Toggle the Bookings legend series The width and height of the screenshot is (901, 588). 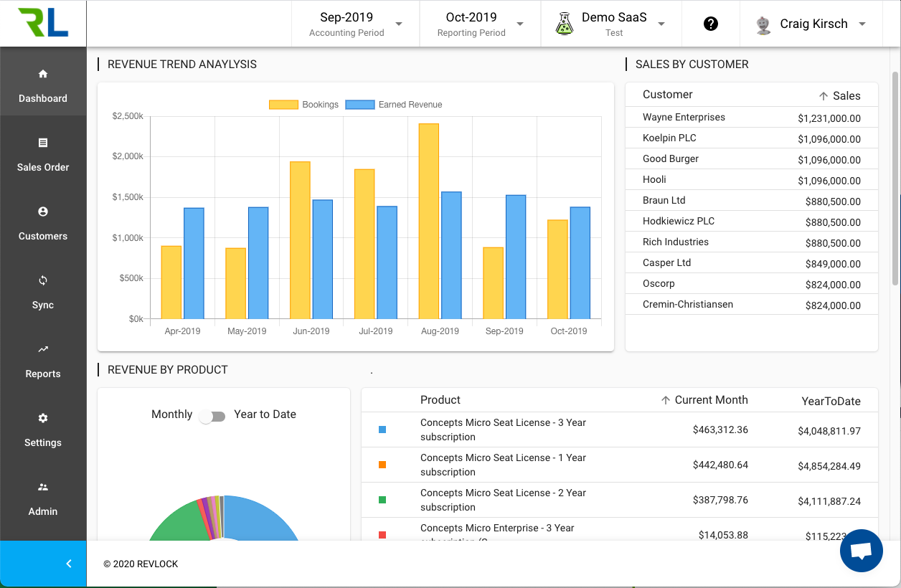pyautogui.click(x=303, y=105)
